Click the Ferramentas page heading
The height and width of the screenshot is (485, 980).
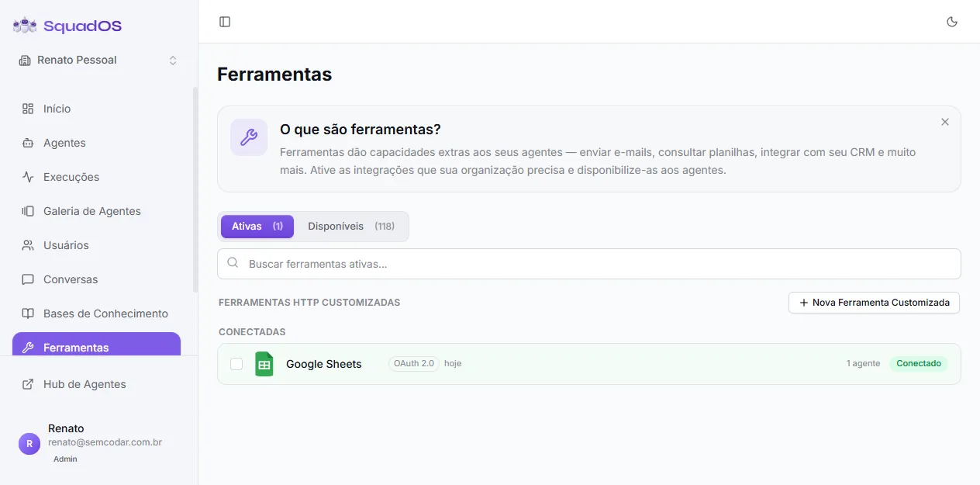point(274,74)
